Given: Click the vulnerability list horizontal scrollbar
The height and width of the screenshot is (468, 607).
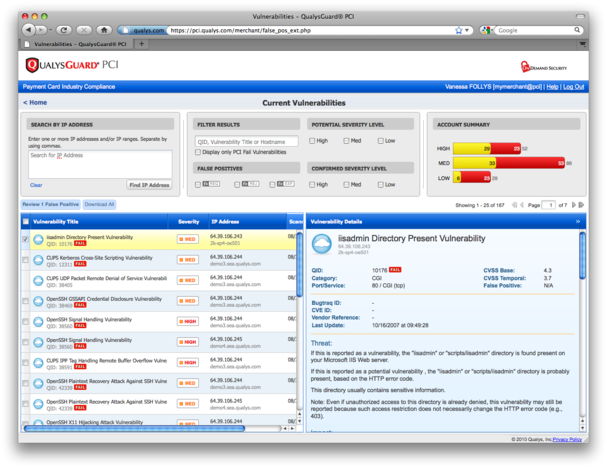Looking at the screenshot, I should pos(134,429).
